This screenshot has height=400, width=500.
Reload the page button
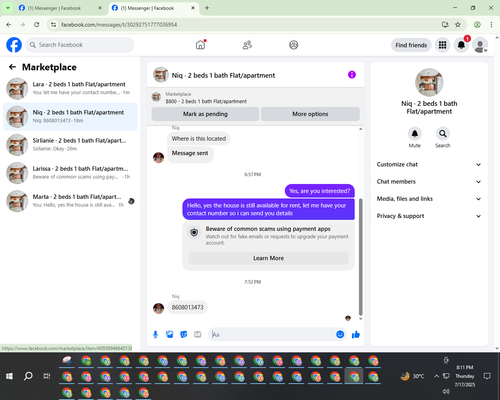[x=37, y=24]
